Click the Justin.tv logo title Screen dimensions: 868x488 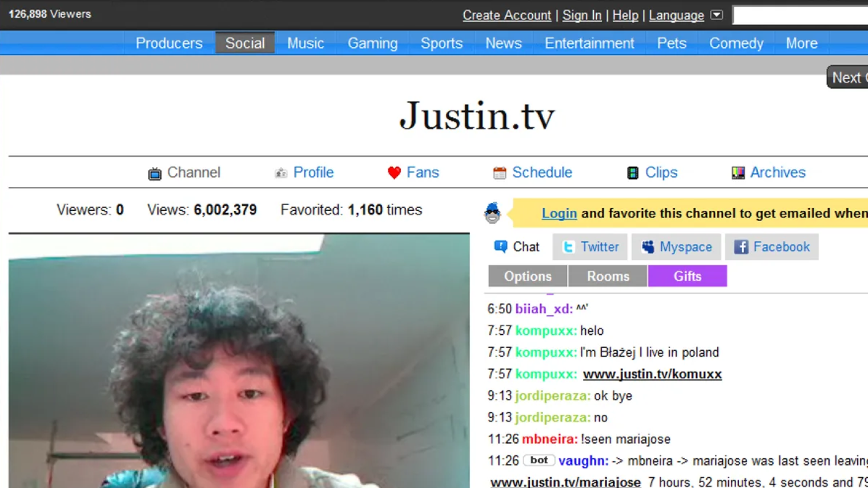point(477,116)
